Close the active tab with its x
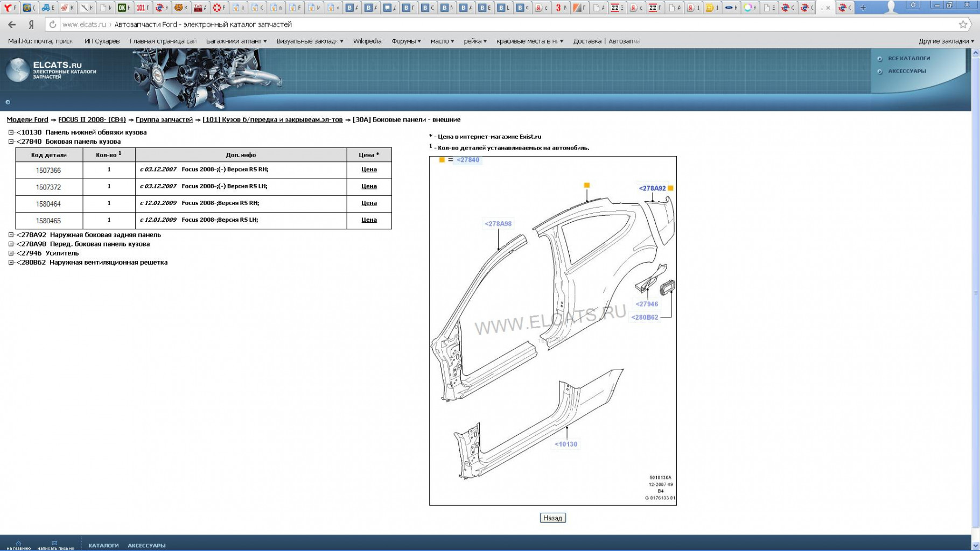Screen dimensions: 980x551 pyautogui.click(x=828, y=8)
